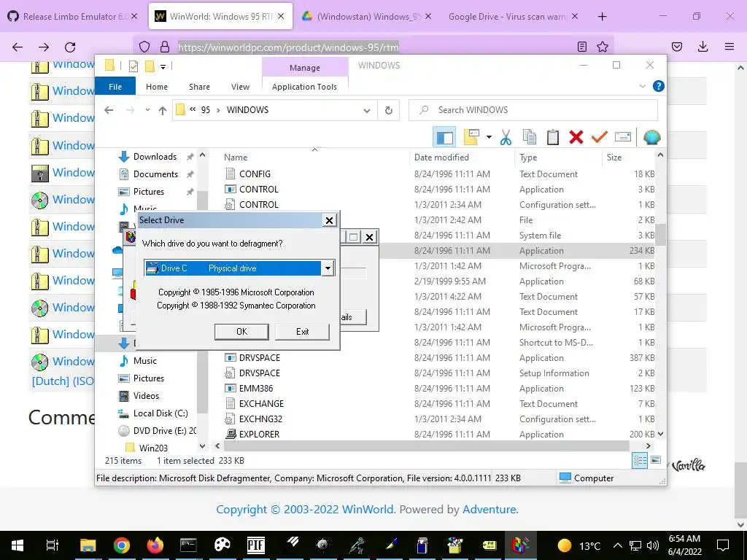Toggle Firefox reader view icon

[x=581, y=47]
